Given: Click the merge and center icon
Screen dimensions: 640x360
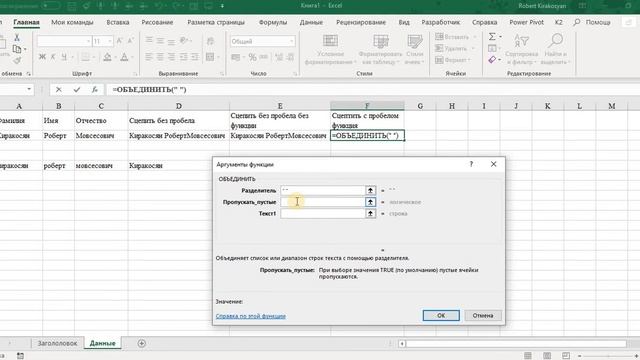Looking at the screenshot, I should coord(210,57).
